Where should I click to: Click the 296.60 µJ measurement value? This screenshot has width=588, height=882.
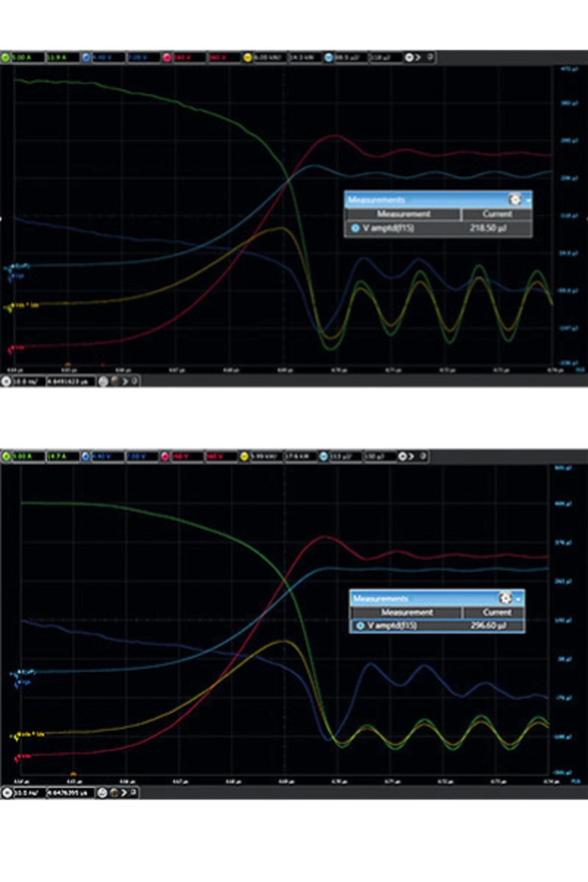coord(488,626)
